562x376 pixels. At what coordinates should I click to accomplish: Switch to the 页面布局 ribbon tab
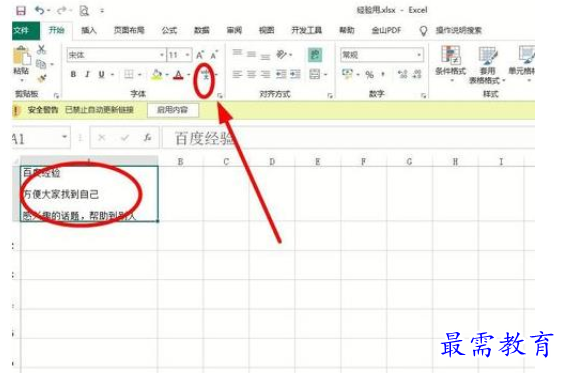pyautogui.click(x=129, y=30)
